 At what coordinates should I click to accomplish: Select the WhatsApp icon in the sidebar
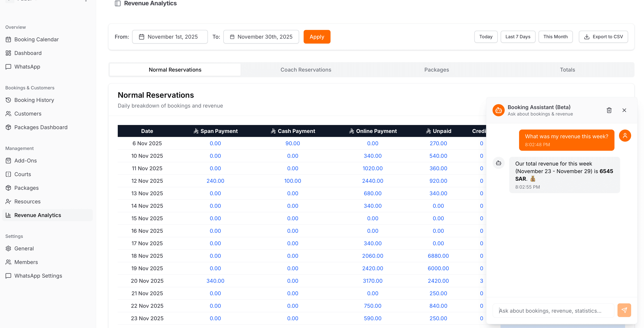[x=8, y=66]
